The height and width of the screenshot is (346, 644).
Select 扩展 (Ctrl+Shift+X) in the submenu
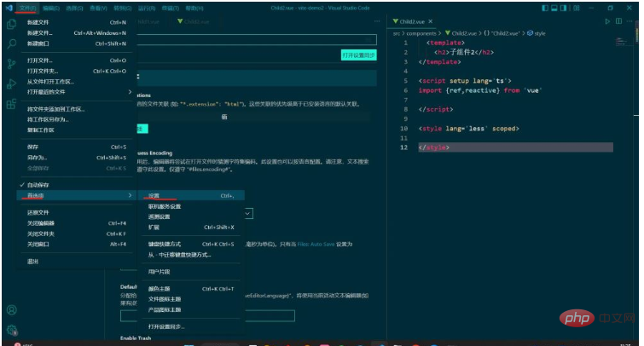pos(191,227)
